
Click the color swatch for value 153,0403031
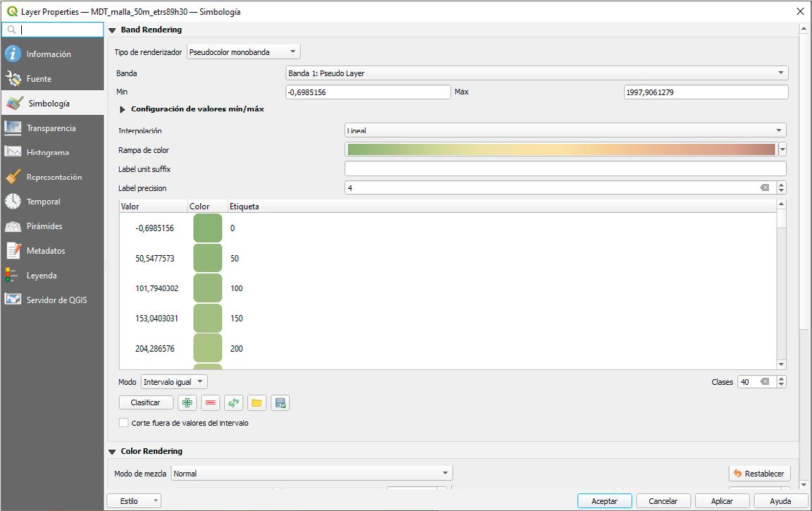point(208,318)
